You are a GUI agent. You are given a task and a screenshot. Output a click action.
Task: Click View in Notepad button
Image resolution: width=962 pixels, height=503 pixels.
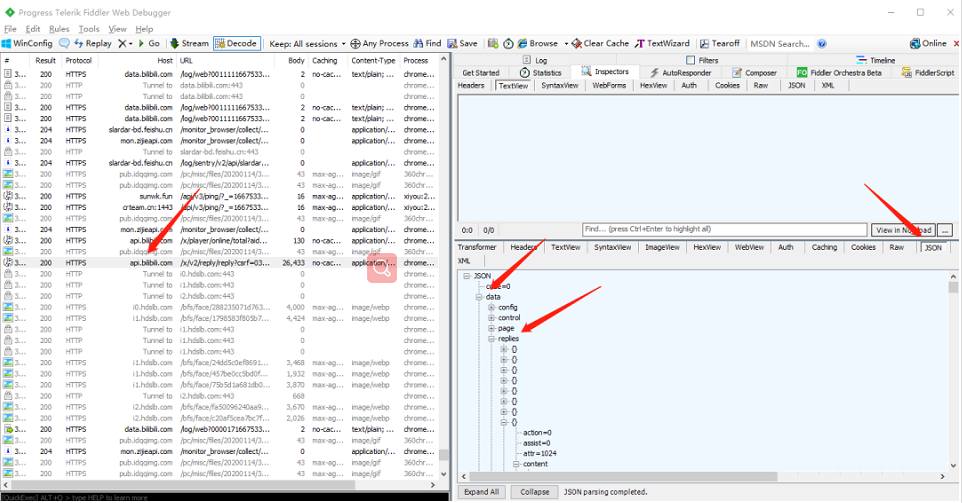tap(903, 230)
